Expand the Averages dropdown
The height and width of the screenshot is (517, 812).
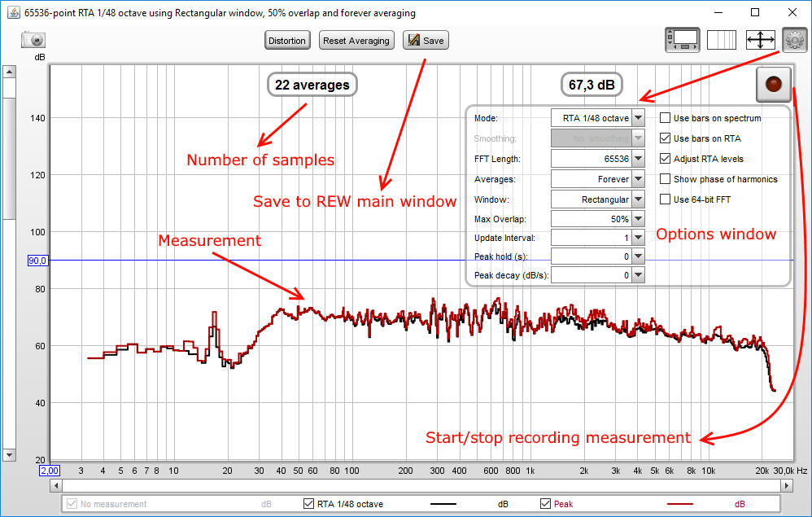639,179
